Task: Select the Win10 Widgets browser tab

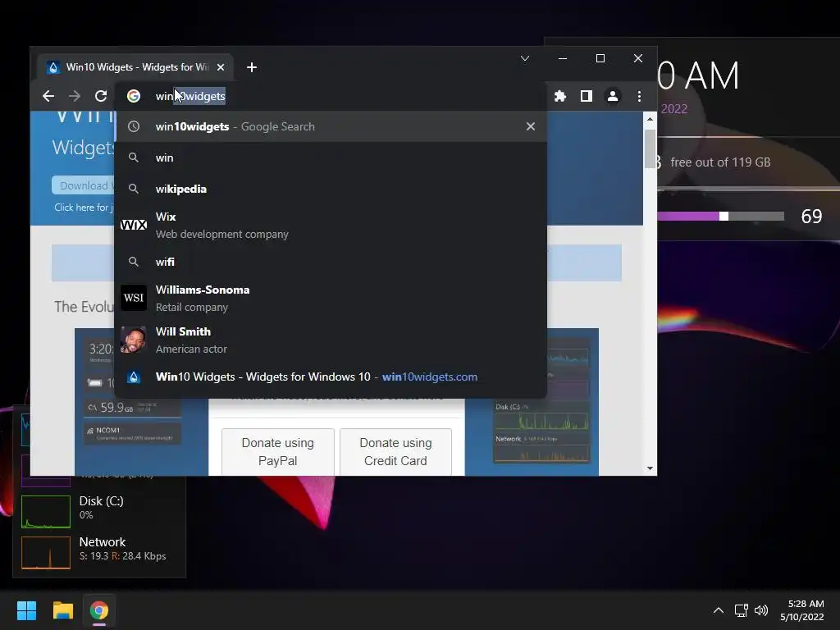Action: pos(135,67)
